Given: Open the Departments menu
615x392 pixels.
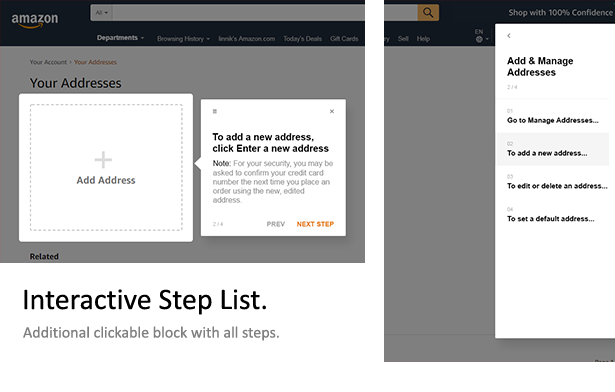Looking at the screenshot, I should pyautogui.click(x=120, y=38).
